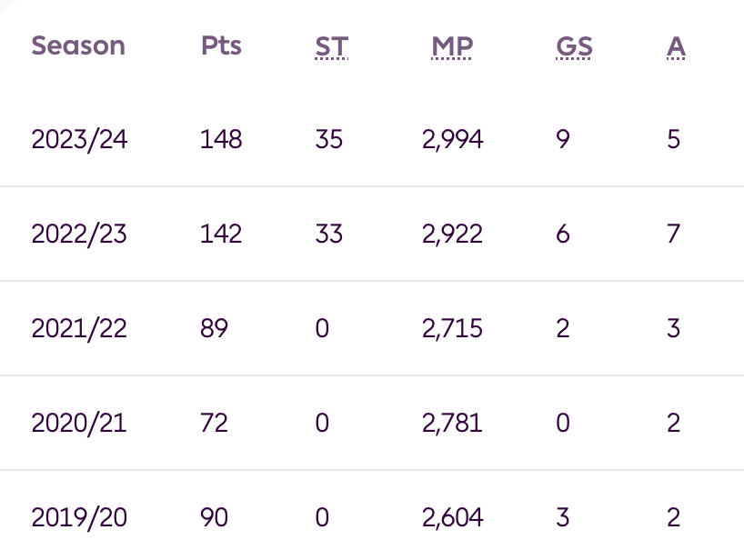Select the 2023/24 season row

(x=79, y=139)
